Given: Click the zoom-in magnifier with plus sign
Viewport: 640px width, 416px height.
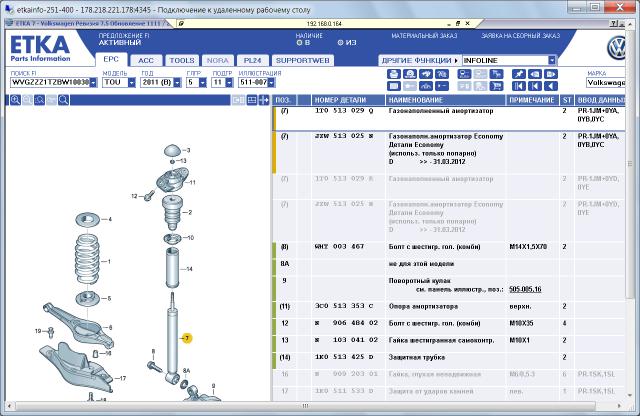Looking at the screenshot, I should (x=16, y=100).
